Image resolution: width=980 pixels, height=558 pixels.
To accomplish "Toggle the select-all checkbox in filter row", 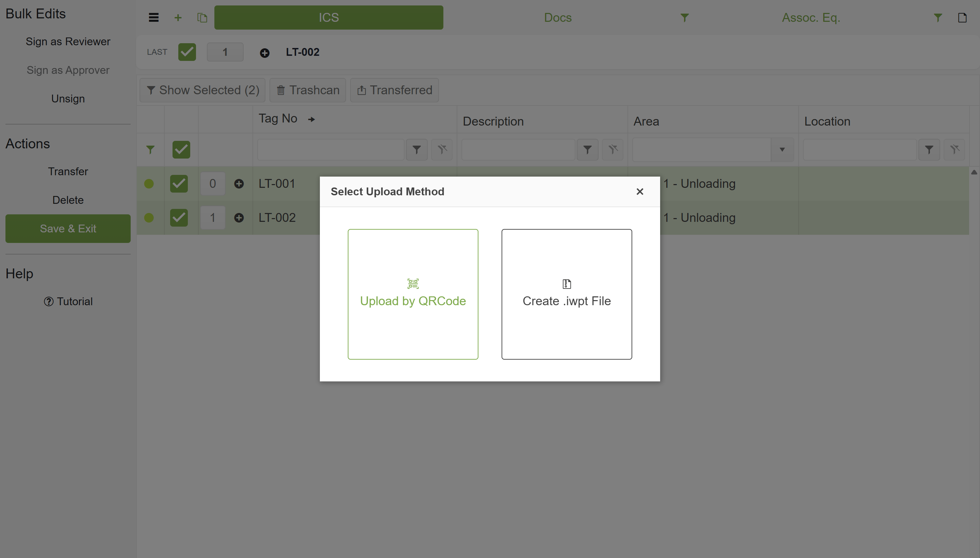I will (x=181, y=149).
